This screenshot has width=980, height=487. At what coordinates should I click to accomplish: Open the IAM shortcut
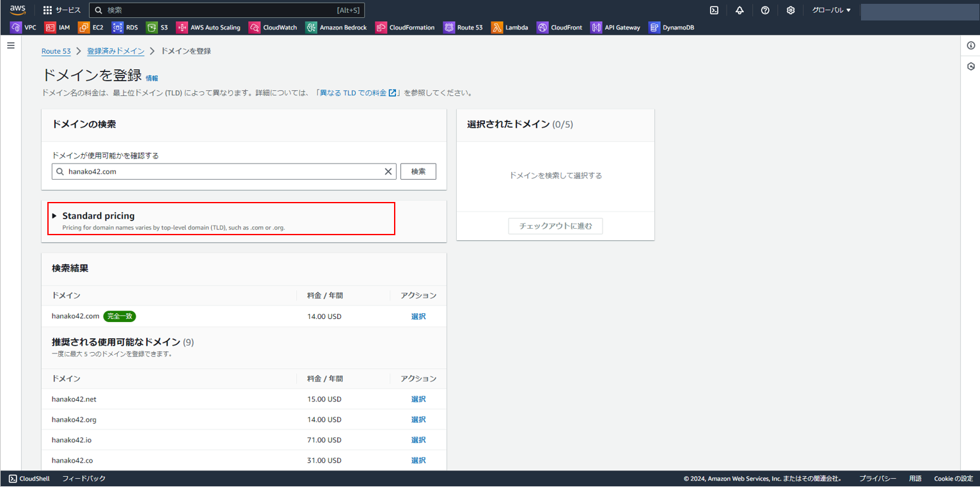58,27
